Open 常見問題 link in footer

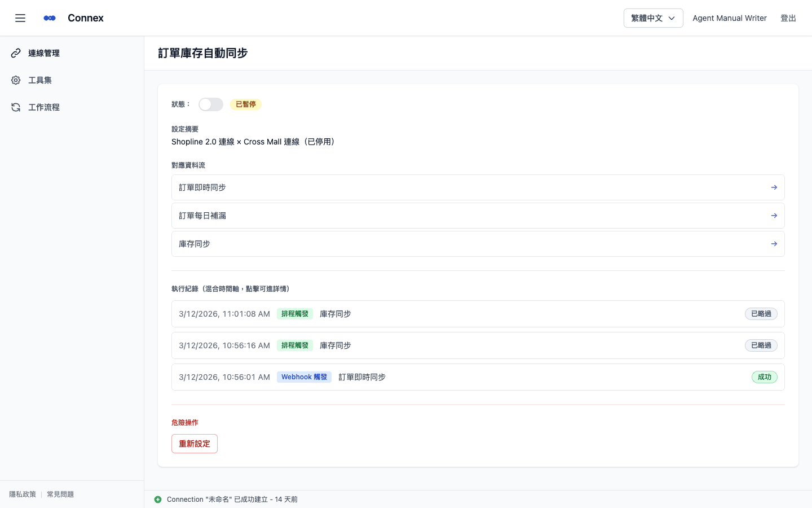coord(60,494)
